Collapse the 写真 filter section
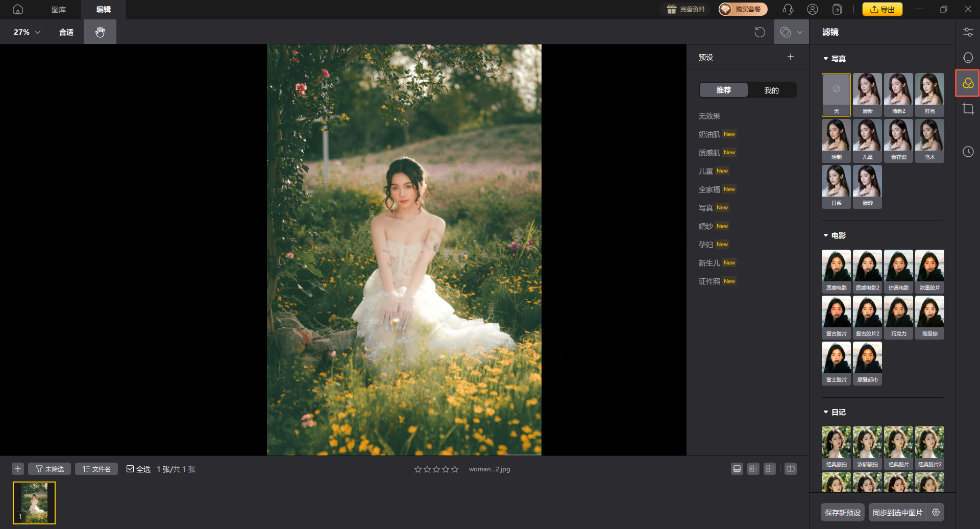 [x=826, y=59]
